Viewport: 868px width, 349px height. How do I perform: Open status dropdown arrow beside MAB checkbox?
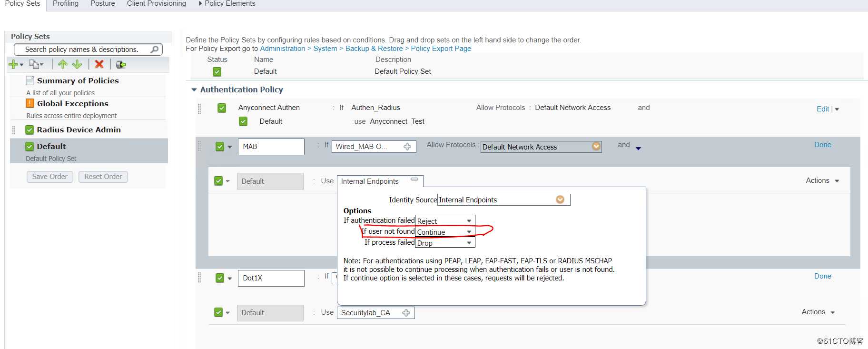coord(230,147)
